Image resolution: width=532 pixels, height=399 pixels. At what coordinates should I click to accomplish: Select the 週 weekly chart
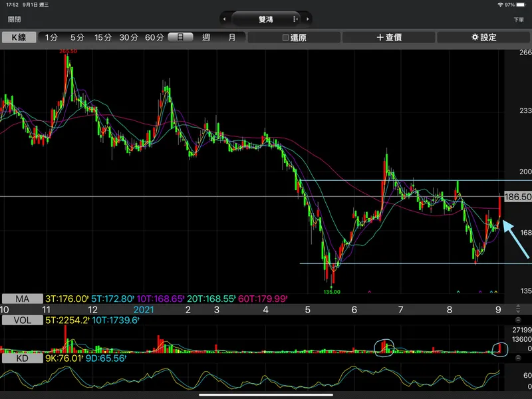click(x=206, y=38)
